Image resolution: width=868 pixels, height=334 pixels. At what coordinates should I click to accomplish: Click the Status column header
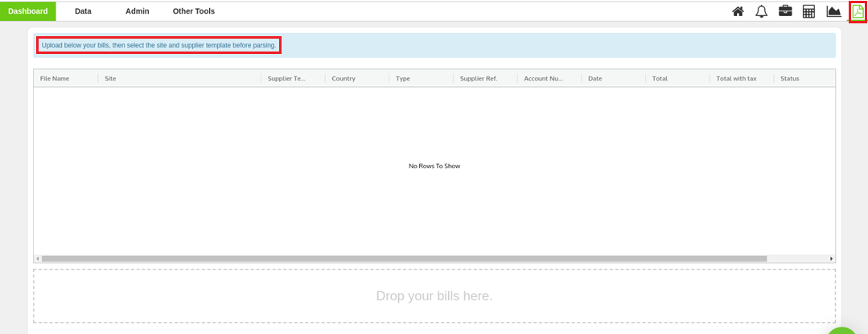coord(789,79)
